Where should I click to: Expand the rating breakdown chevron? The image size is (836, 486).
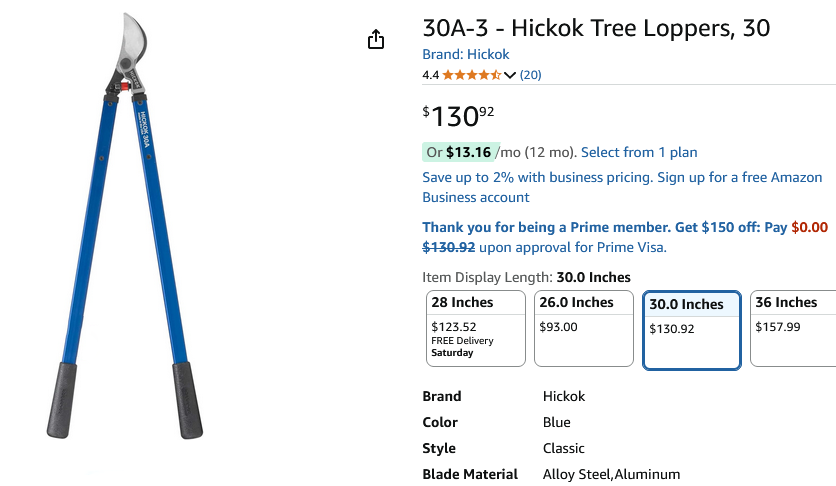(510, 75)
